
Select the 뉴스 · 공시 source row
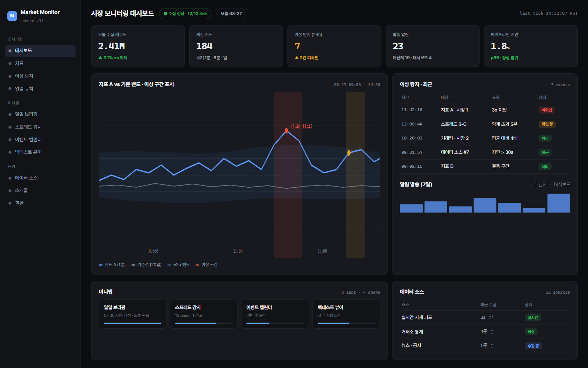[485, 346]
